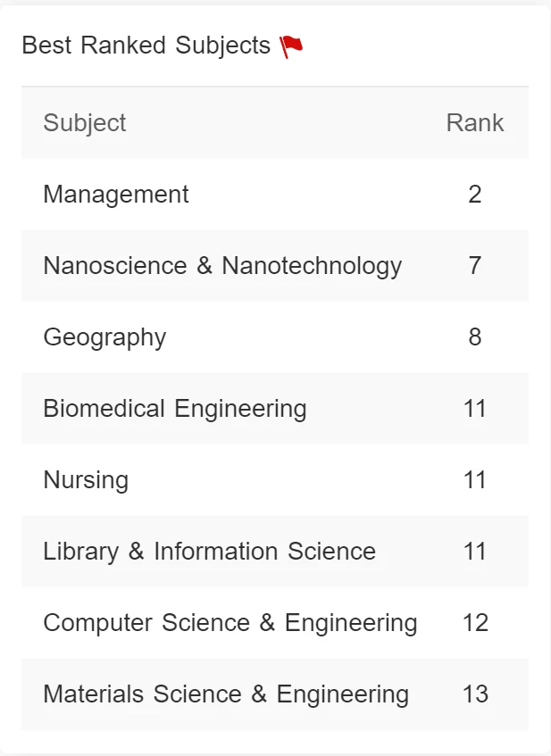This screenshot has height=756, width=551.
Task: Click the Rank column header
Action: pos(475,122)
